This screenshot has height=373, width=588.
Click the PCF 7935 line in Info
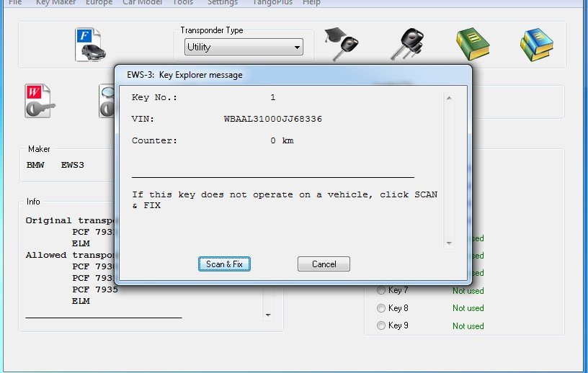[x=95, y=289]
